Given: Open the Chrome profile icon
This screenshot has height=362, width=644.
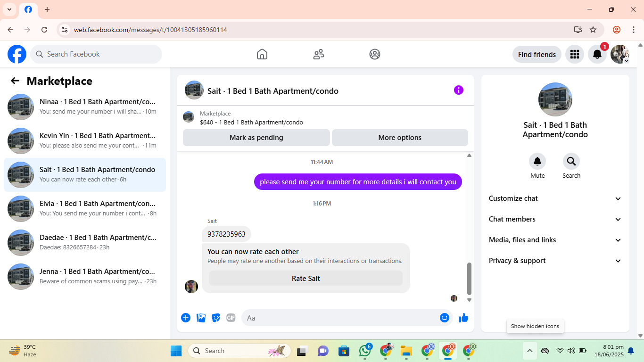Looking at the screenshot, I should pyautogui.click(x=617, y=30).
